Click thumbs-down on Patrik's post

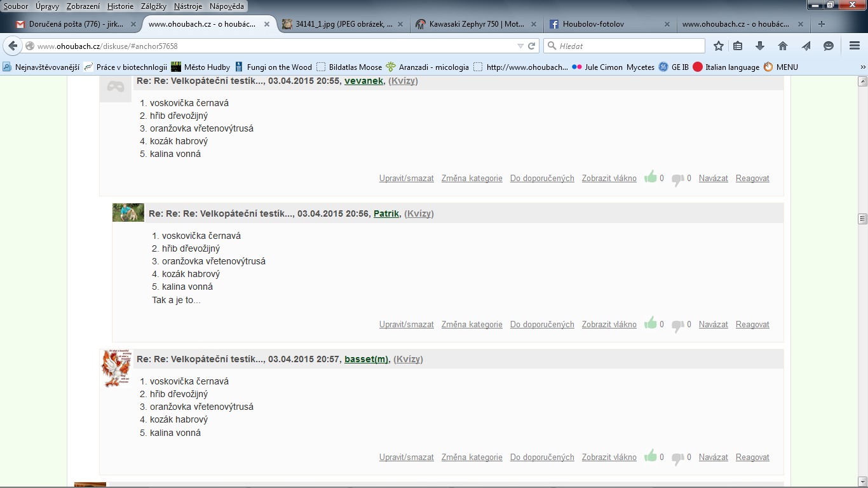(x=677, y=325)
